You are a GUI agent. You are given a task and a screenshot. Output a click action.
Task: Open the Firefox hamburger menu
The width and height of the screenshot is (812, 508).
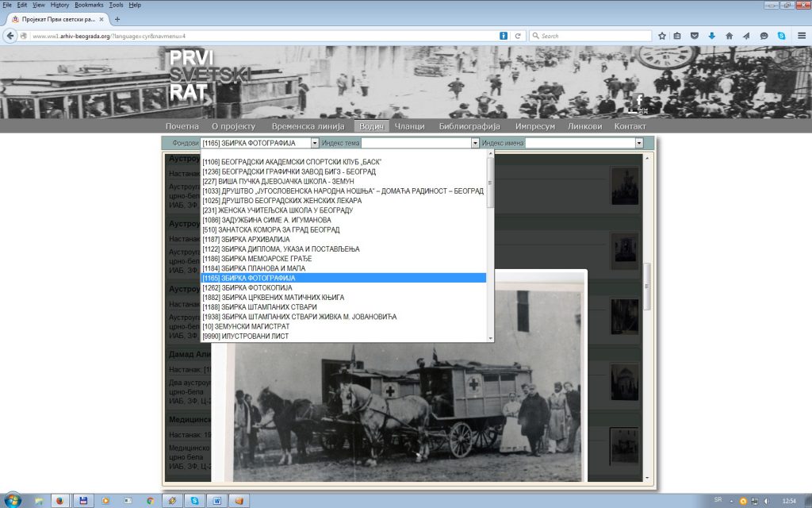[x=800, y=36]
